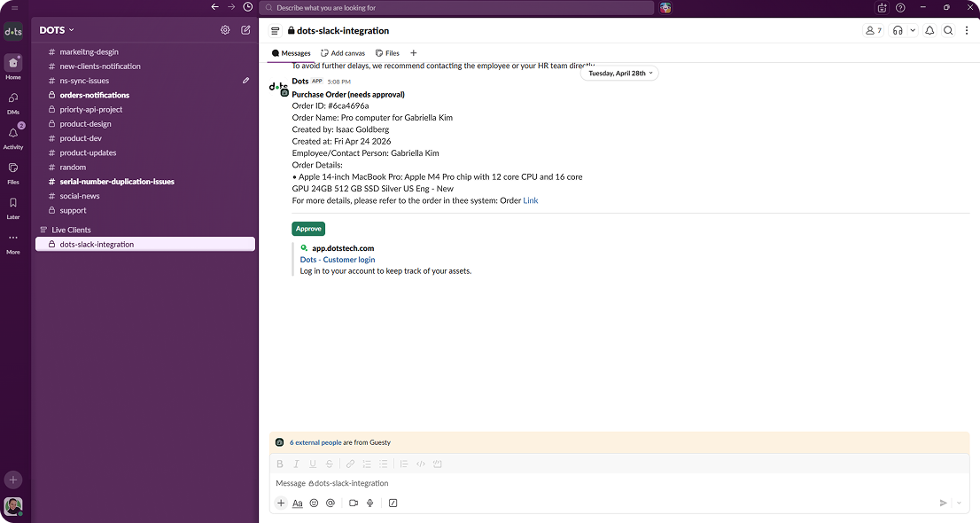Image resolution: width=980 pixels, height=523 pixels.
Task: Open the DMs section
Action: (x=13, y=103)
